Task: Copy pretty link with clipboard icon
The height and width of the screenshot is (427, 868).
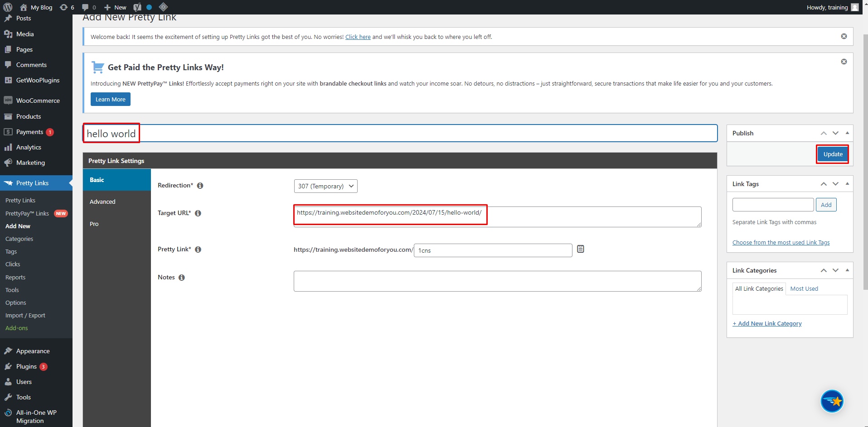Action: 581,249
